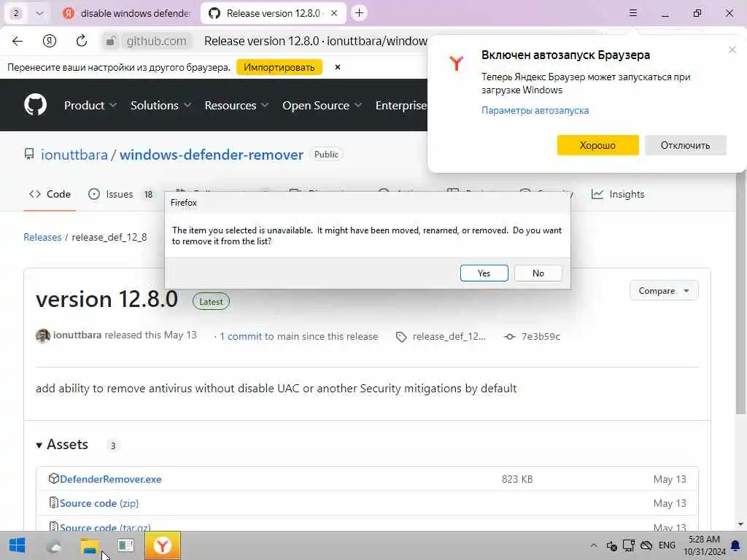
Task: Click the network tray icon
Action: click(x=629, y=545)
